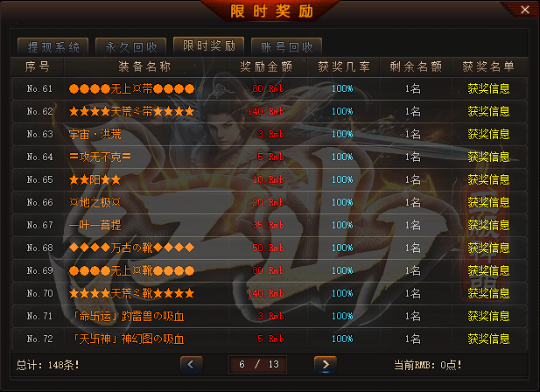Switch to the 提现系统 tab
The width and height of the screenshot is (540, 392).
tap(53, 47)
